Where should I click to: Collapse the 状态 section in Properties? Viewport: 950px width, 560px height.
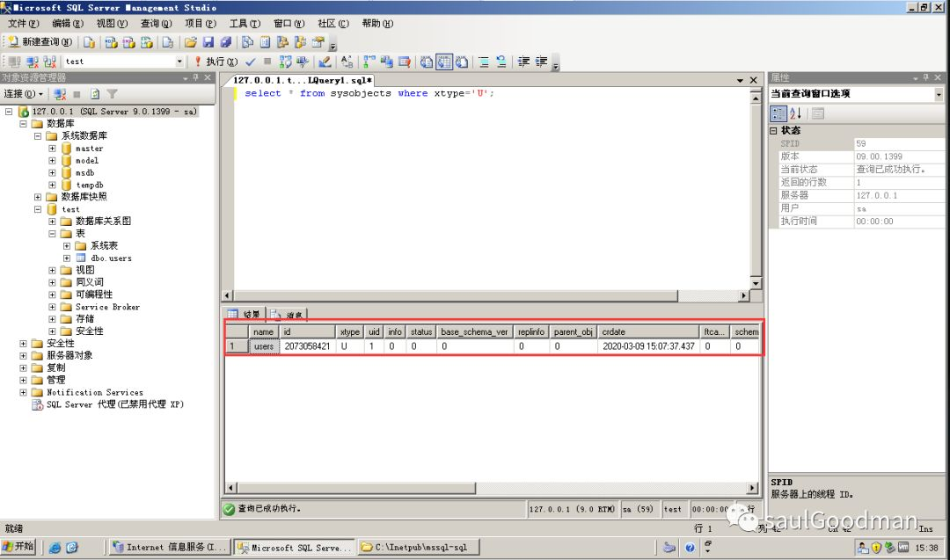pos(774,130)
